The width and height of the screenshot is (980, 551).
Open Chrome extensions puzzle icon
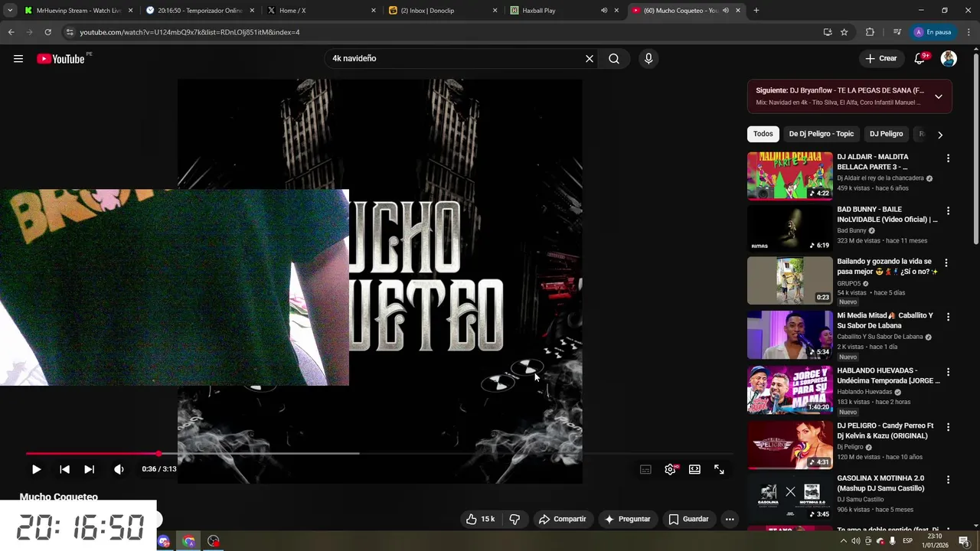point(870,32)
